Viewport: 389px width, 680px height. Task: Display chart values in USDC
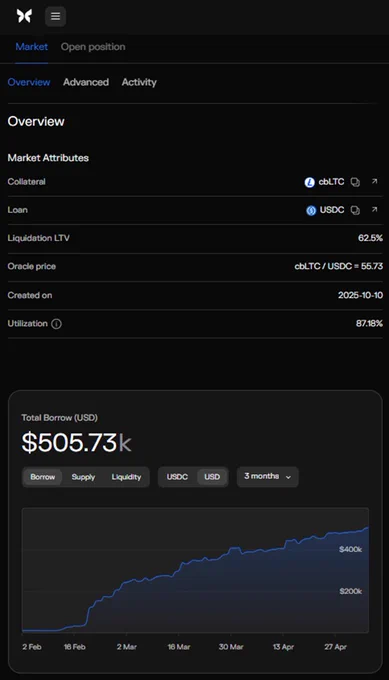point(177,477)
